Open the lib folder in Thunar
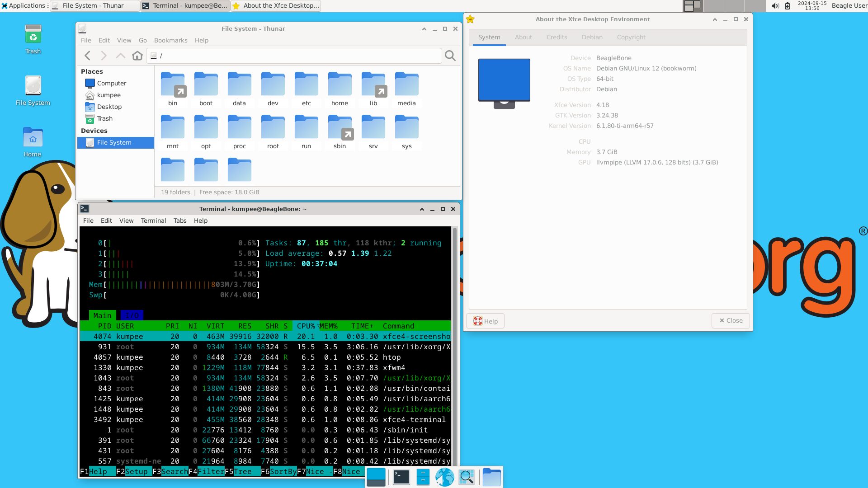Screen dimensions: 868x488 [x=373, y=89]
